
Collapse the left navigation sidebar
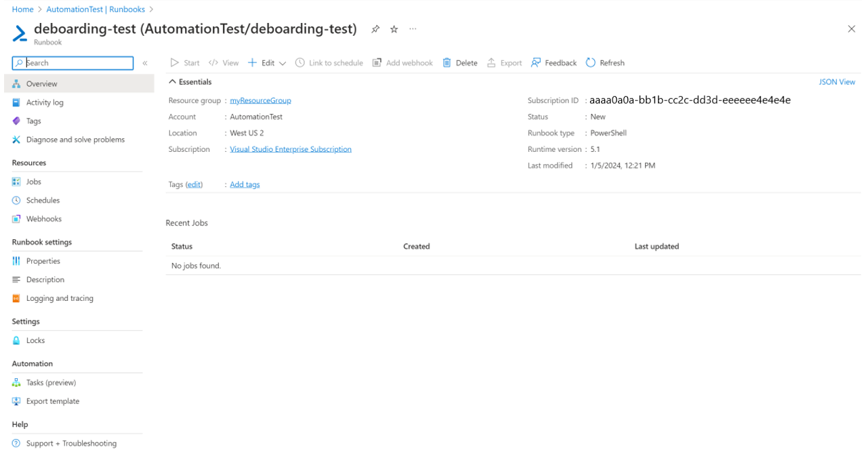145,62
